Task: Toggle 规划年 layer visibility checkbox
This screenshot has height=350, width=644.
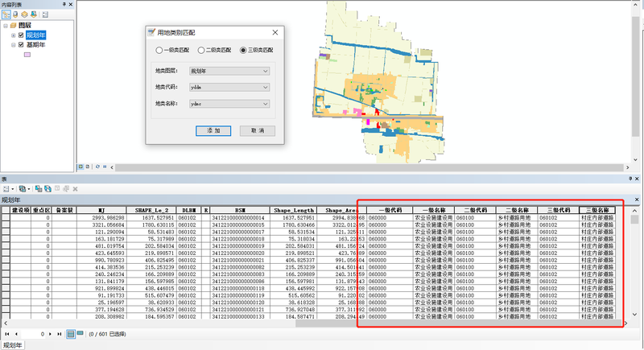Action: pos(21,35)
